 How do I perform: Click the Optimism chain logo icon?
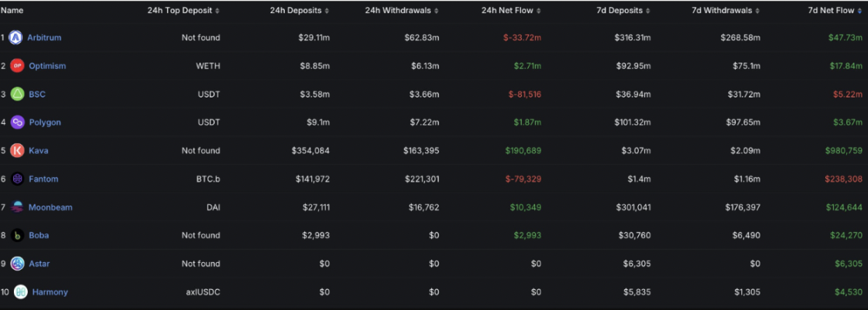[17, 66]
